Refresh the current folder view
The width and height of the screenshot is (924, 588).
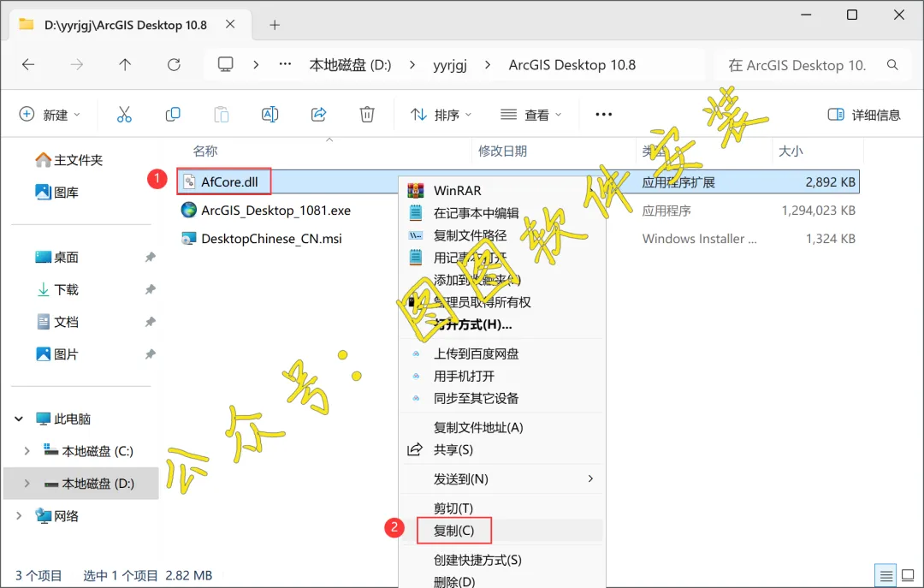point(174,65)
